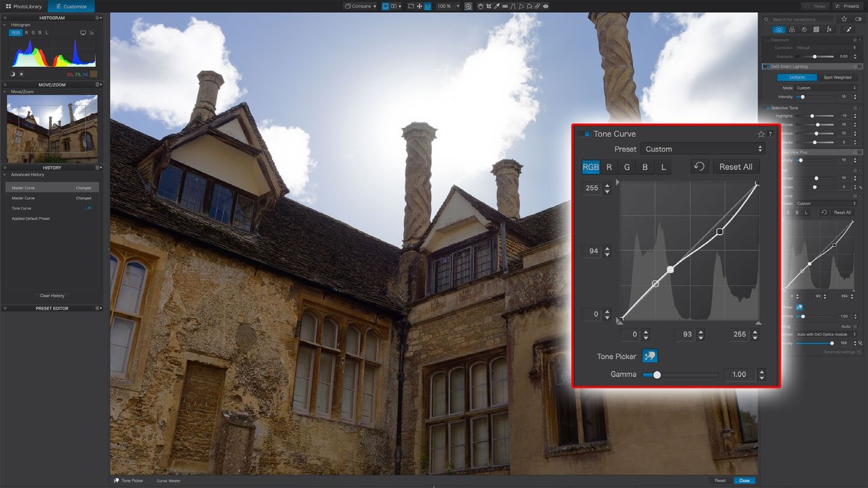Click the stepper beside output value 94
Screen dimensions: 868x488
[607, 251]
